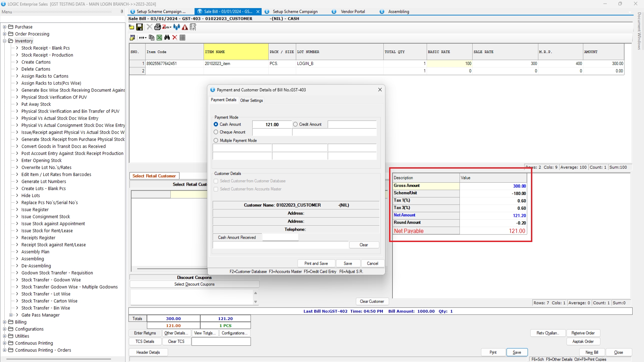644x362 pixels.
Task: Click the red warning triangle icon
Action: click(x=185, y=27)
